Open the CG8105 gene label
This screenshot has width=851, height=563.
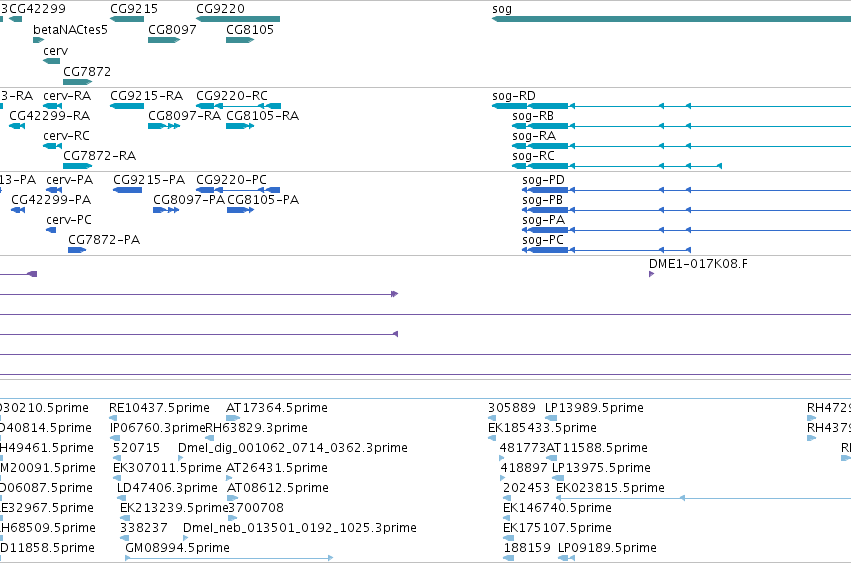coord(250,30)
